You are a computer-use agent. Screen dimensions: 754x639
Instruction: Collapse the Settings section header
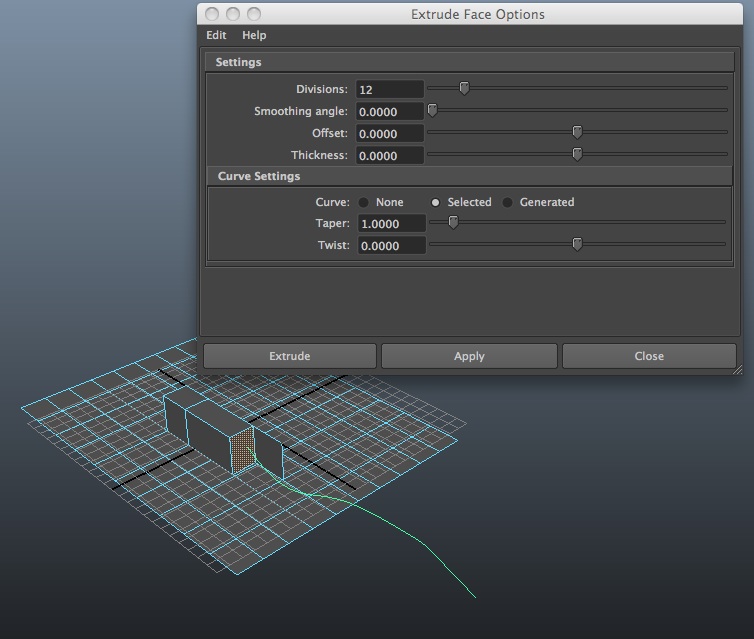pos(470,62)
